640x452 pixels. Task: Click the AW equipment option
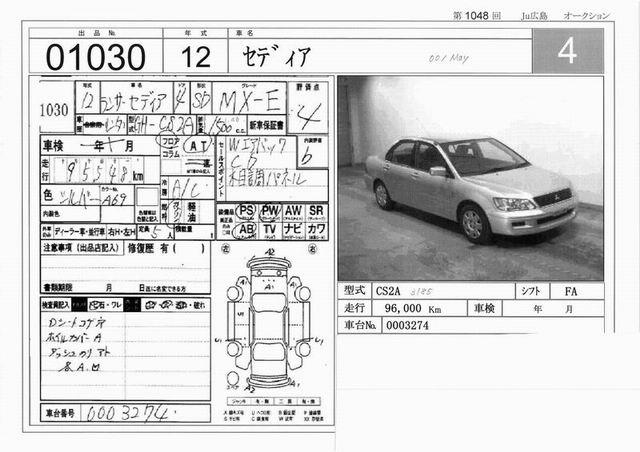(293, 211)
